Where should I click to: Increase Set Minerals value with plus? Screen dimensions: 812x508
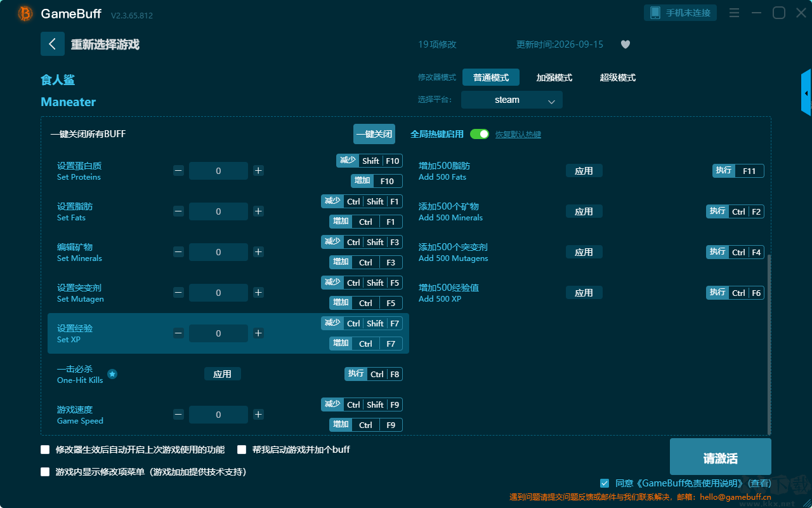click(x=258, y=252)
